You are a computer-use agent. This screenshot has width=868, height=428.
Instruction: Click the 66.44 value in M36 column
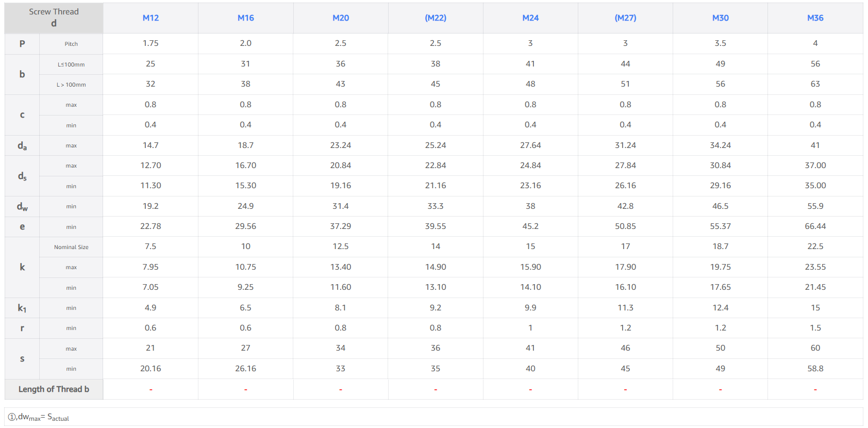(815, 226)
